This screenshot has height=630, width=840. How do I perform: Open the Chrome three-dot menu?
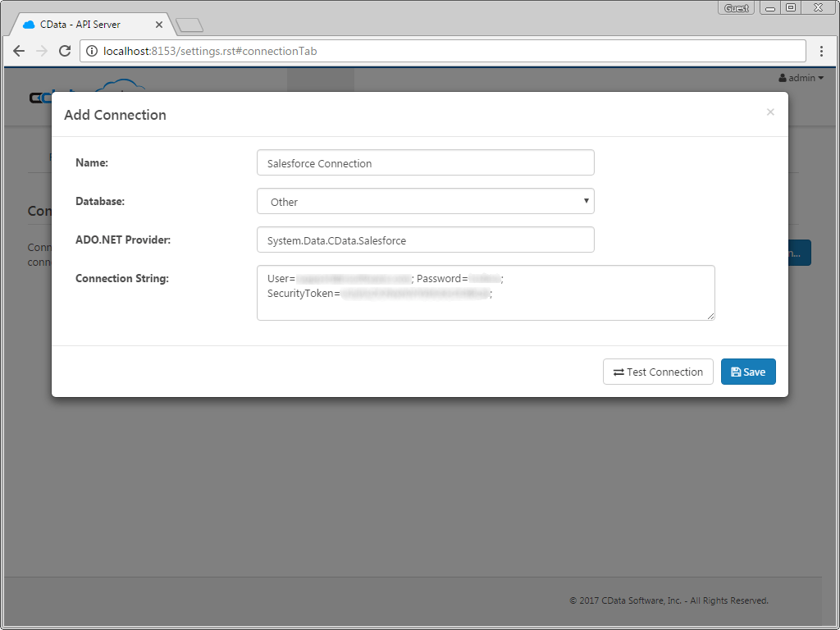[821, 51]
